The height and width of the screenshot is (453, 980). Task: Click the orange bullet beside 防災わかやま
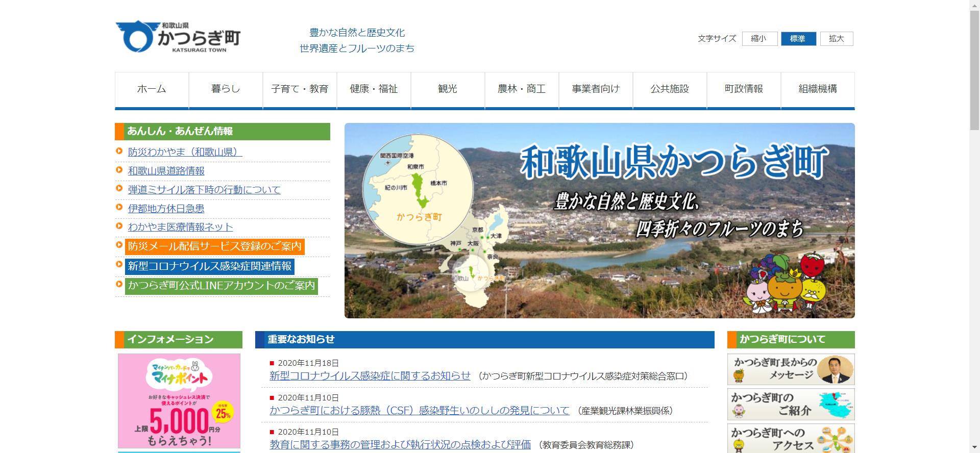tap(119, 151)
